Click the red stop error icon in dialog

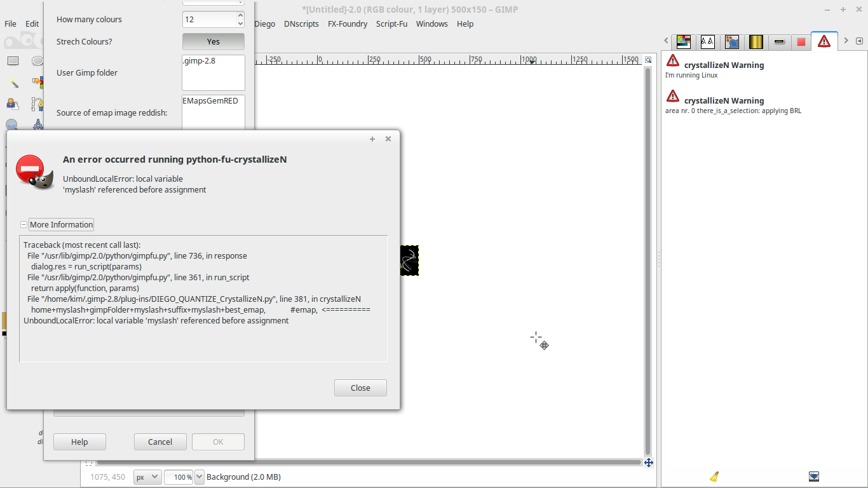[34, 172]
